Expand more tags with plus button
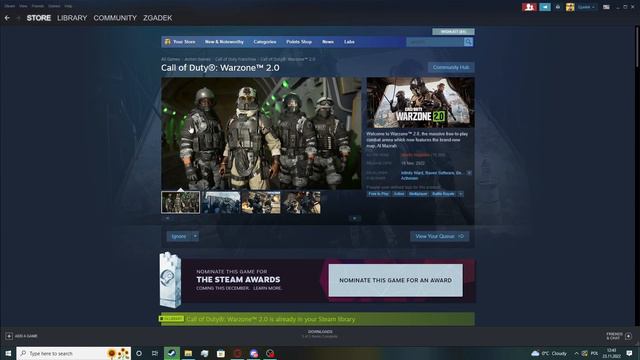This screenshot has height=360, width=640. pos(460,194)
